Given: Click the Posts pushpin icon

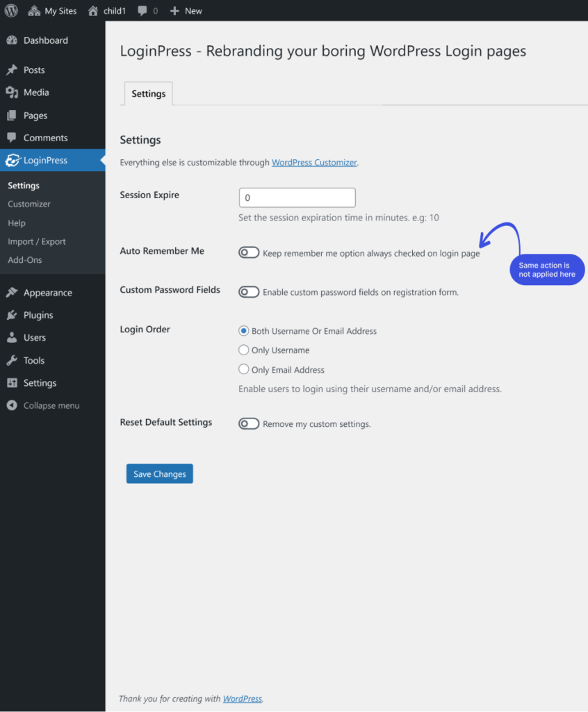Looking at the screenshot, I should pos(13,70).
